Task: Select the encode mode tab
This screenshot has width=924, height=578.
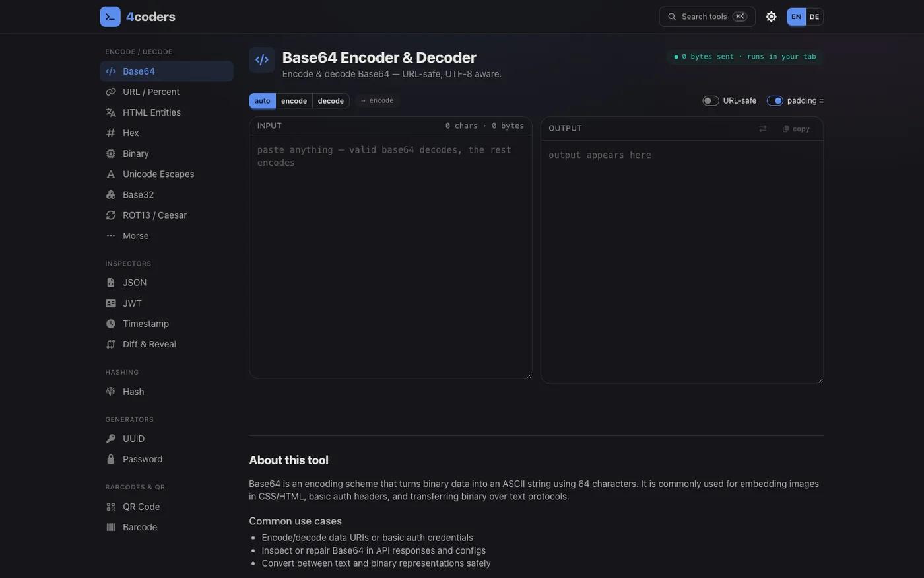Action: coord(294,100)
